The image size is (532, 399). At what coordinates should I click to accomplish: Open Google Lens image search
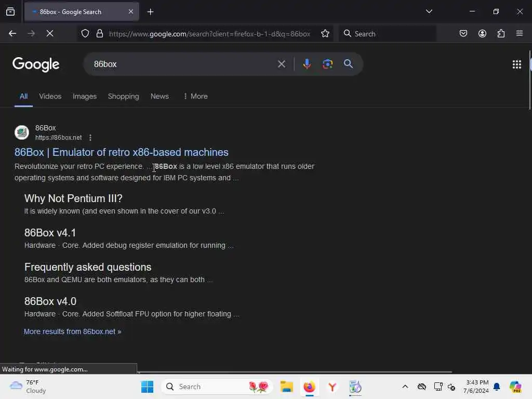[x=327, y=64]
